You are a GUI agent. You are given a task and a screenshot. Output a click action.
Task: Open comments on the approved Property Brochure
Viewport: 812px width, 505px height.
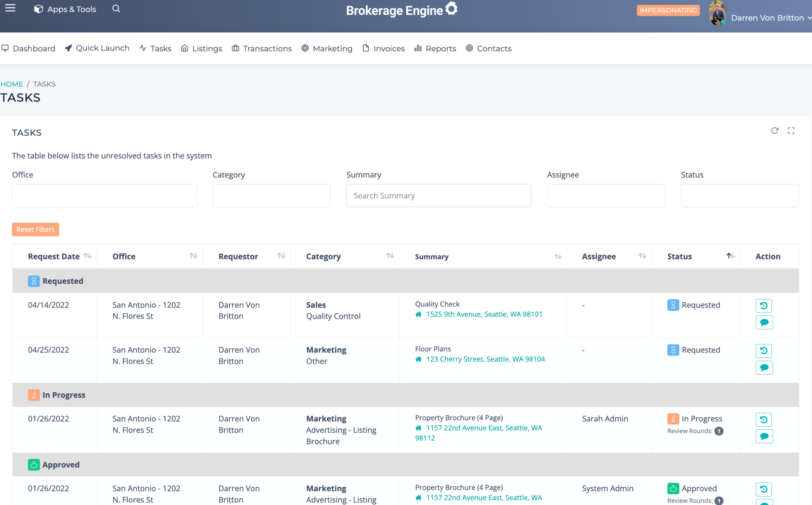pos(764,504)
